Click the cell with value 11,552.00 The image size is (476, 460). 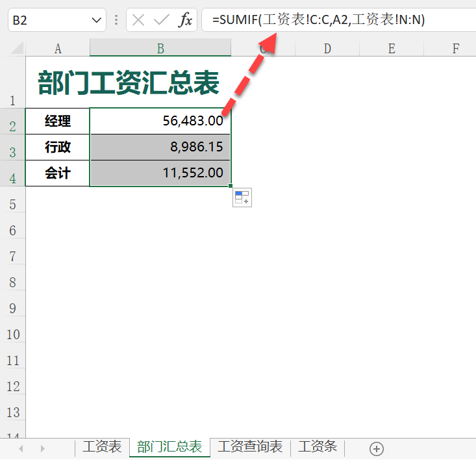click(160, 173)
